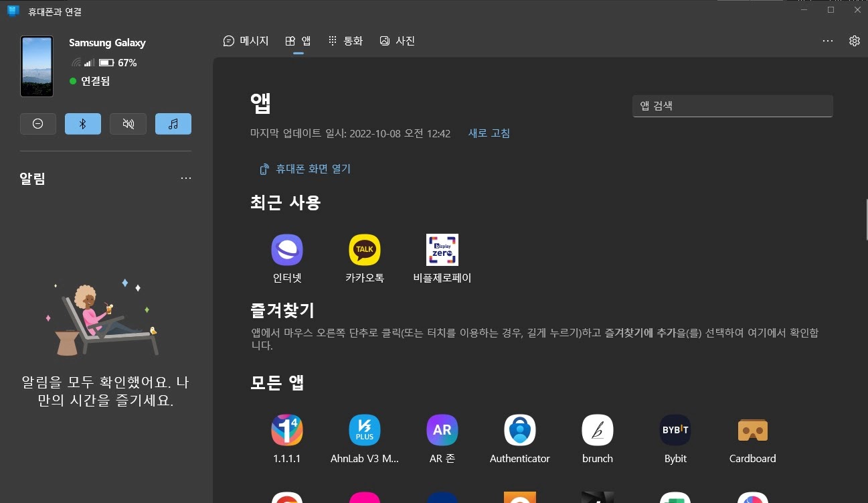Open the 비플제로페이 app

(x=442, y=250)
